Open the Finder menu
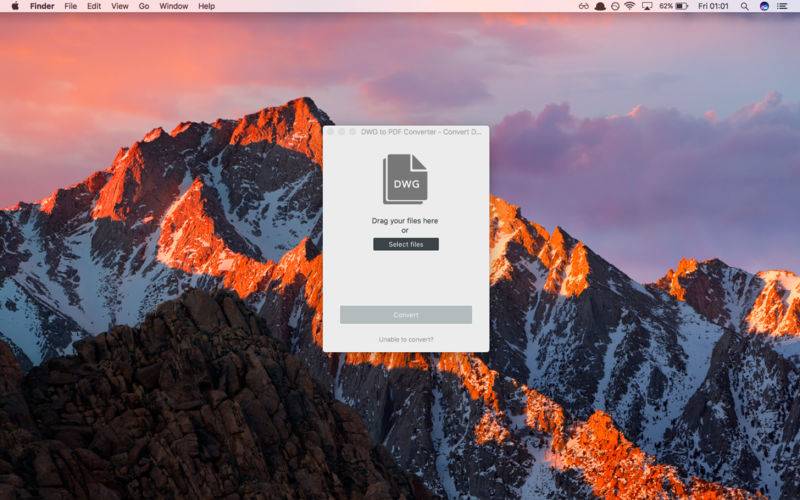 (x=42, y=6)
